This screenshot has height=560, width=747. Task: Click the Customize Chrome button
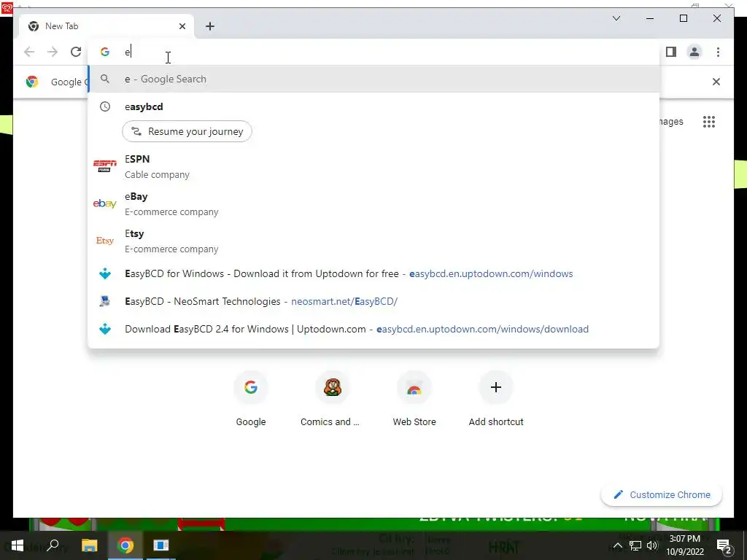click(662, 495)
